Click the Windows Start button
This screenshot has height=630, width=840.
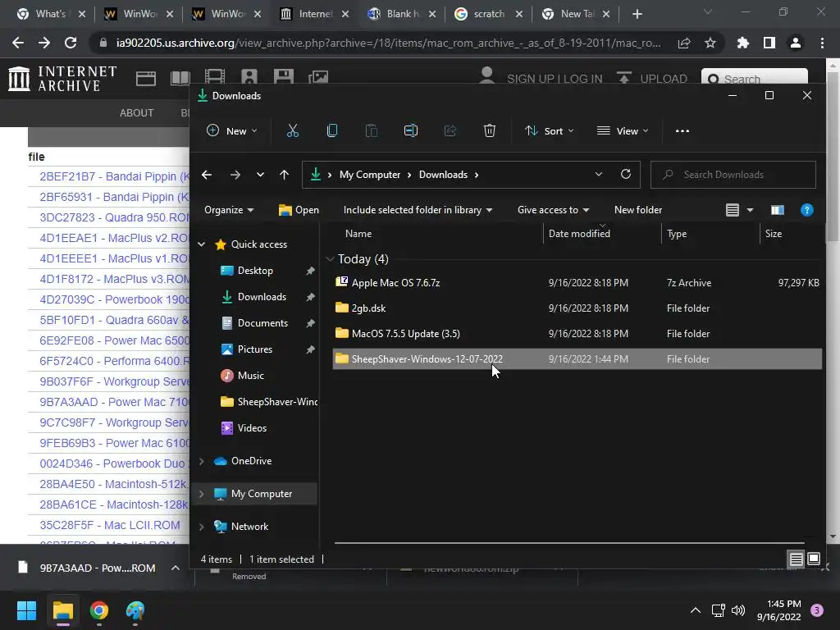pos(26,610)
